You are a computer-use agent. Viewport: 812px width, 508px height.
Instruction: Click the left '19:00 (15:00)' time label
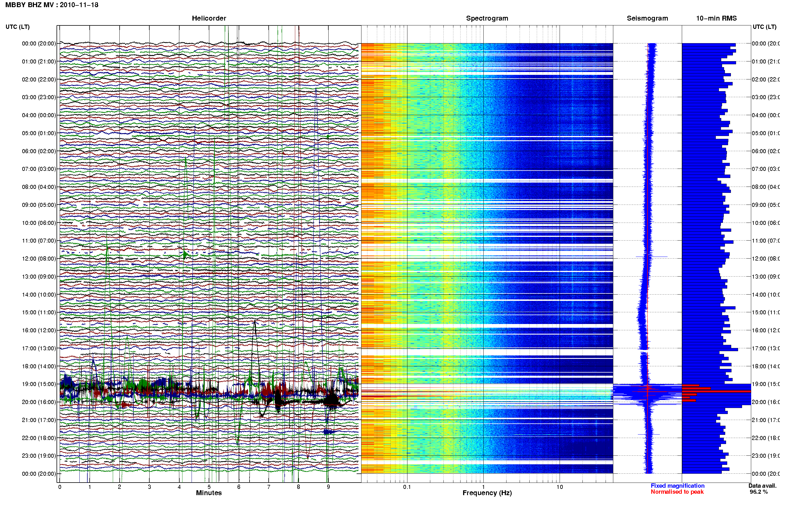(x=39, y=384)
